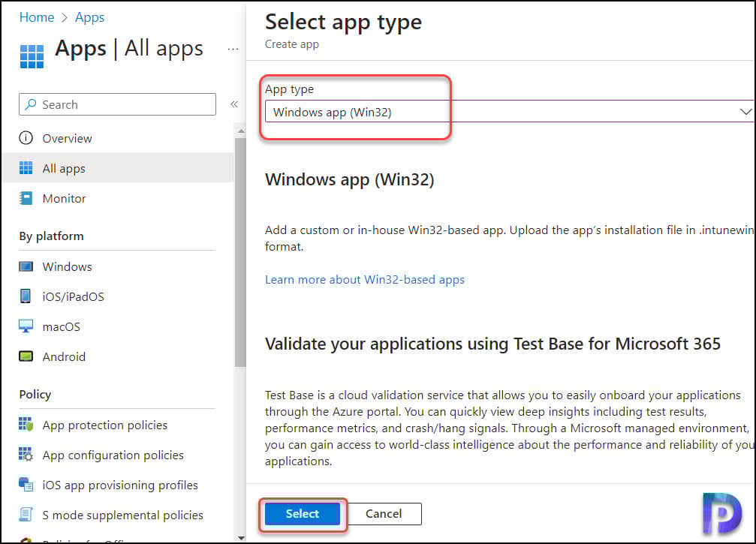Collapse the sidebar with the double-chevron

point(234,104)
